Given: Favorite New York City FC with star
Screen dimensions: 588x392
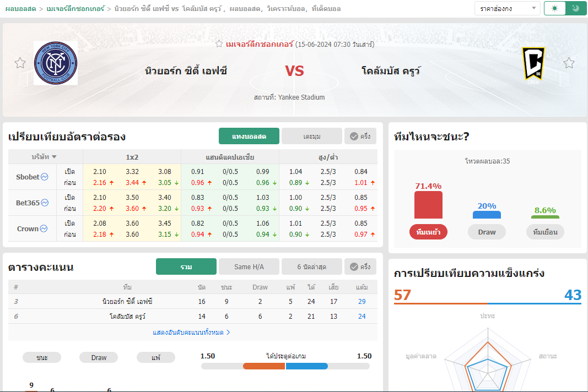Looking at the screenshot, I should click(x=20, y=63).
